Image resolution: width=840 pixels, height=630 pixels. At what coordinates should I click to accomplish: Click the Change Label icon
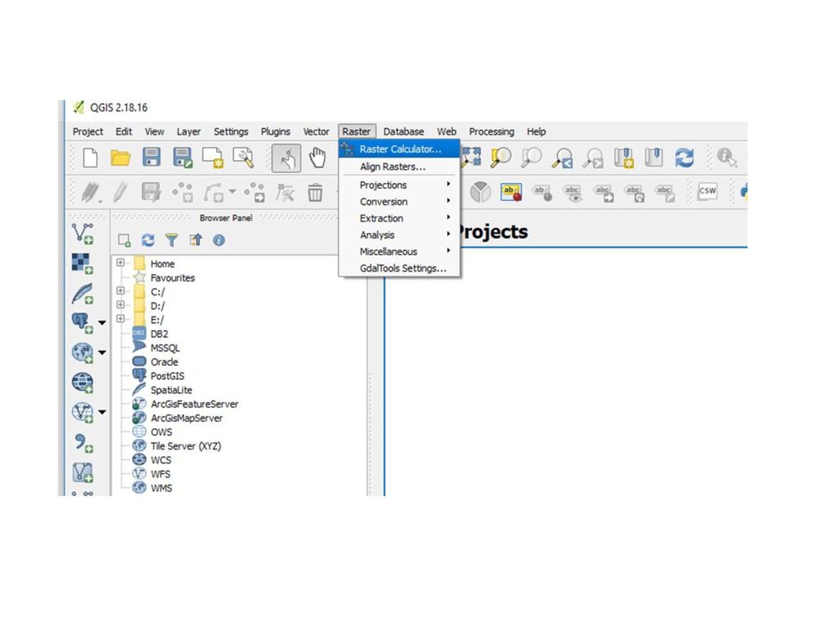click(665, 193)
